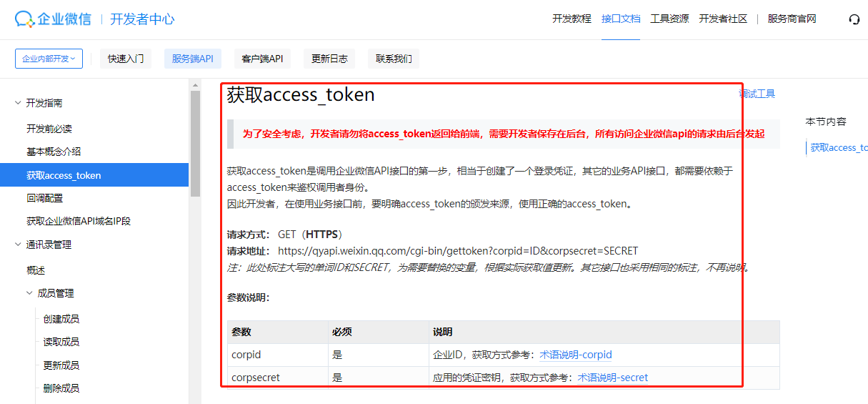
Task: Open 概述 under 通讯录管理
Action: (36, 270)
